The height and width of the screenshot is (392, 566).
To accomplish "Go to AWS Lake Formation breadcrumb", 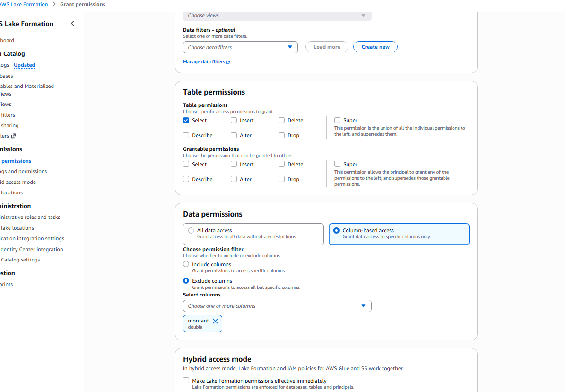I will (x=24, y=4).
